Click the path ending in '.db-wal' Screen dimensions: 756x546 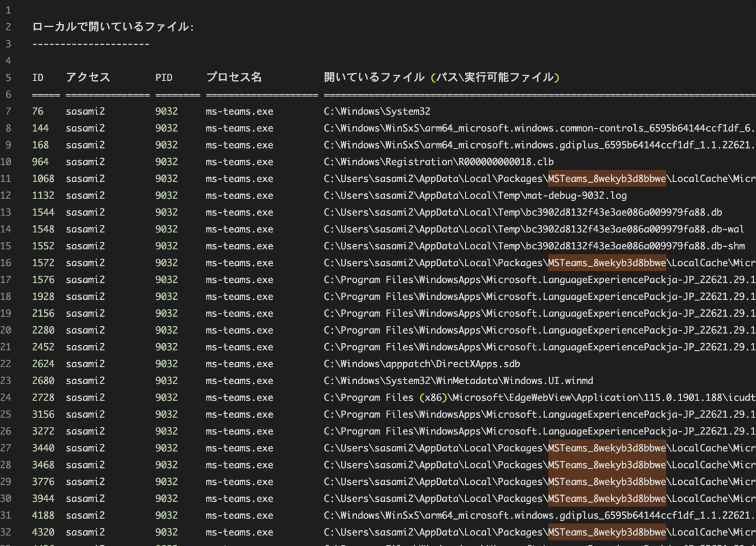[x=534, y=229]
